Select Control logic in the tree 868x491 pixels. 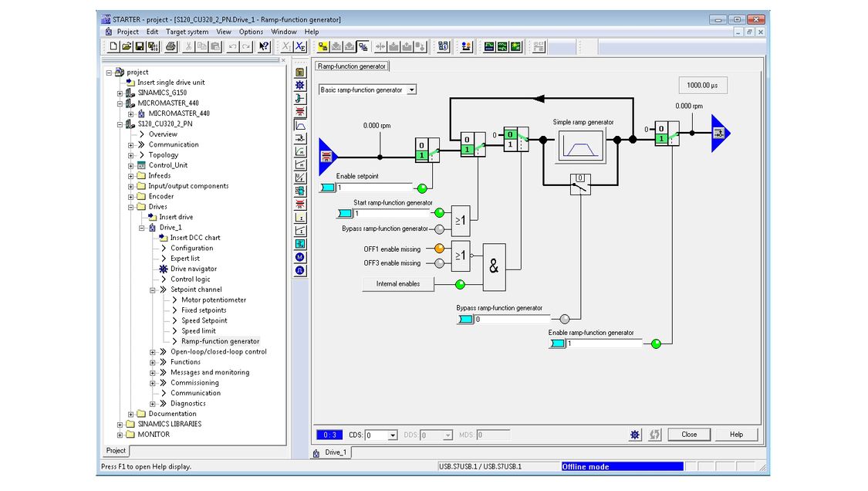(191, 279)
